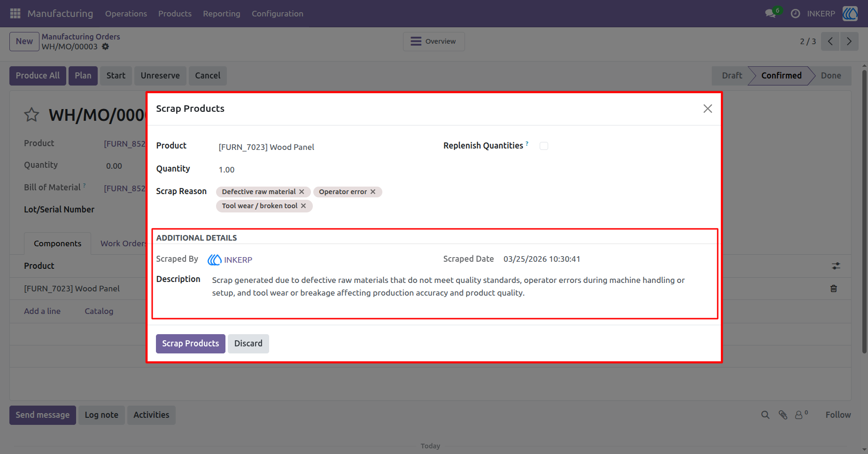This screenshot has height=454, width=868.
Task: Open the Overview smart button
Action: [434, 41]
